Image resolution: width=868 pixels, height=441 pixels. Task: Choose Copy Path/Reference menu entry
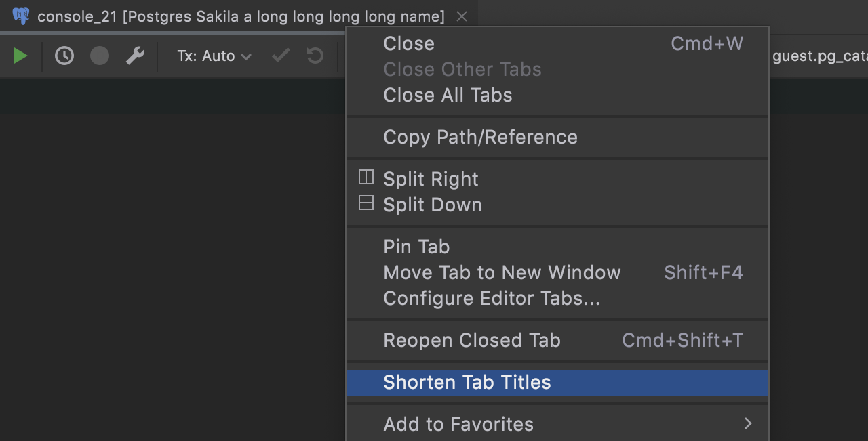pyautogui.click(x=480, y=137)
